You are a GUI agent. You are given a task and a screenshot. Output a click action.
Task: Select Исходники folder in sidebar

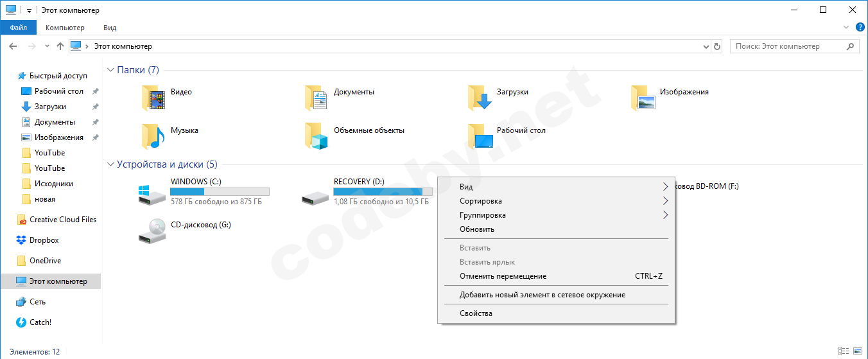point(54,184)
